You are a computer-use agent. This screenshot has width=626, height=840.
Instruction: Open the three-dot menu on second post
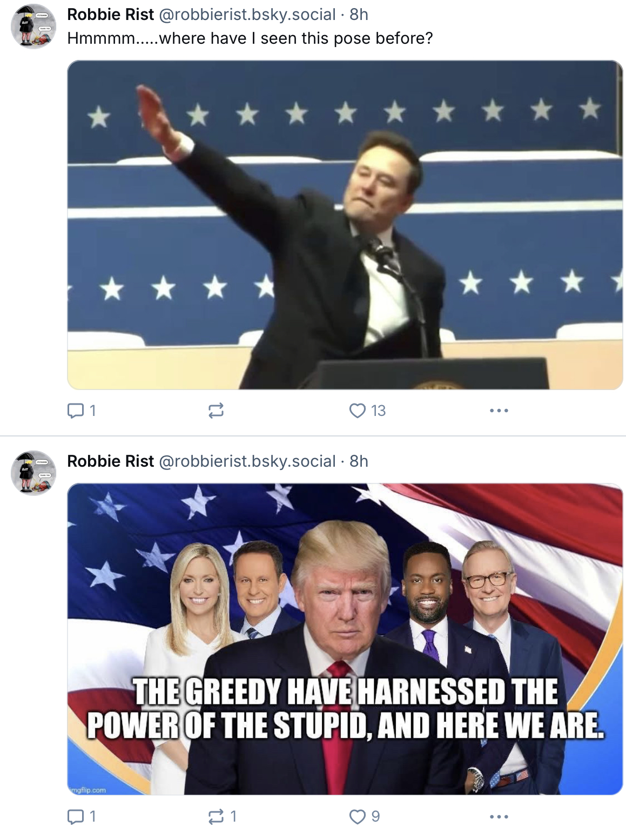[x=499, y=816]
